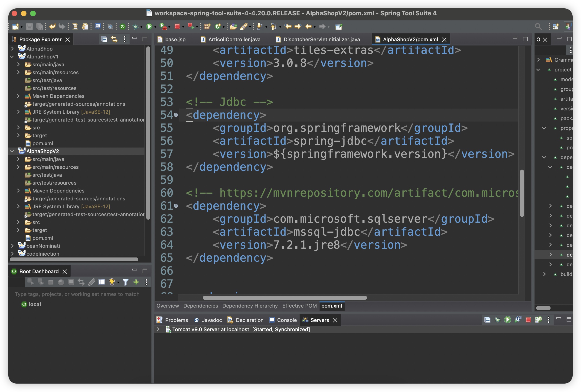This screenshot has height=392, width=581.
Task: Collapse the AlphaShopV1 project
Action: point(12,57)
